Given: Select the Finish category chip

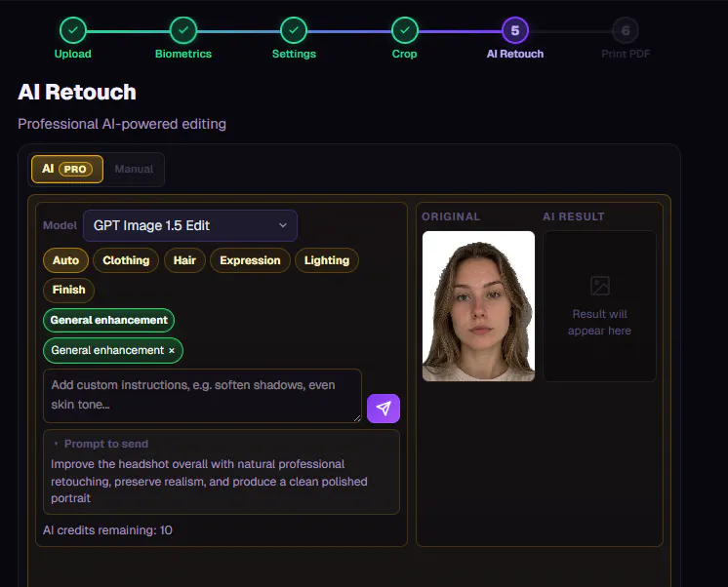Looking at the screenshot, I should pos(68,290).
